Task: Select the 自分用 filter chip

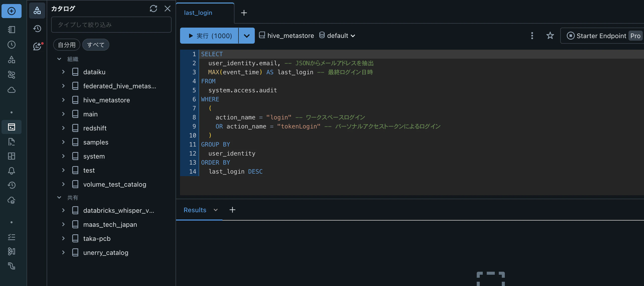Action: coord(67,45)
